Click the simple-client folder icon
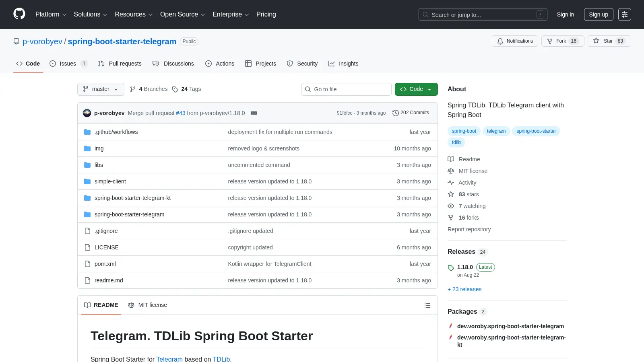 pyautogui.click(x=87, y=181)
